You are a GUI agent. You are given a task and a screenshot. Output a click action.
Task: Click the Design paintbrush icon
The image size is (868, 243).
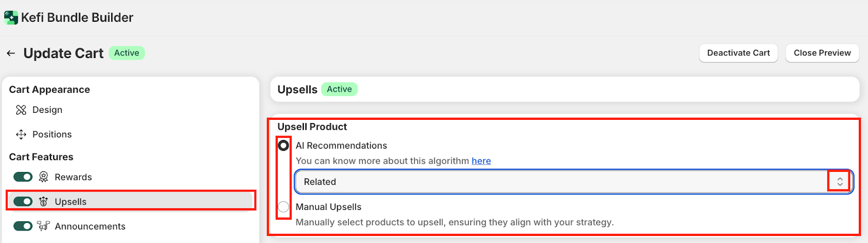pyautogui.click(x=21, y=110)
